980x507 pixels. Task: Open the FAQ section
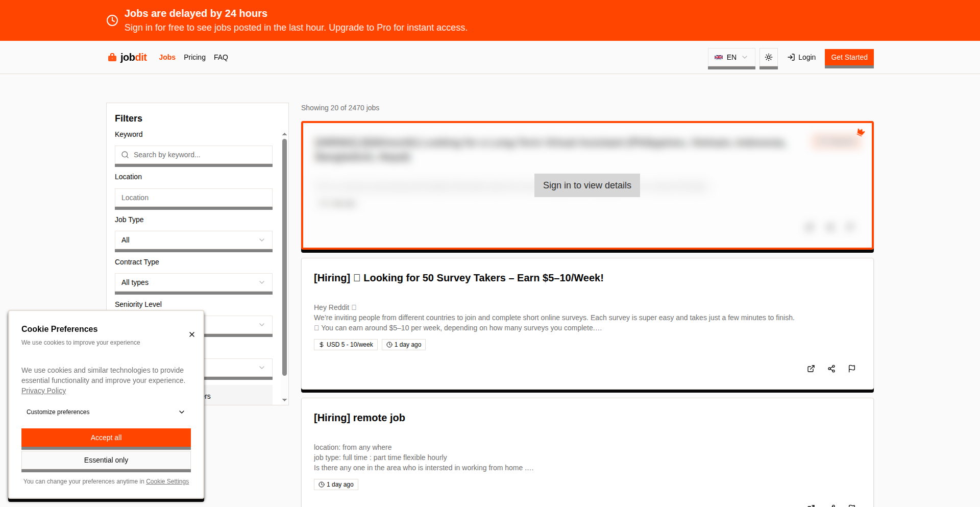pyautogui.click(x=221, y=57)
